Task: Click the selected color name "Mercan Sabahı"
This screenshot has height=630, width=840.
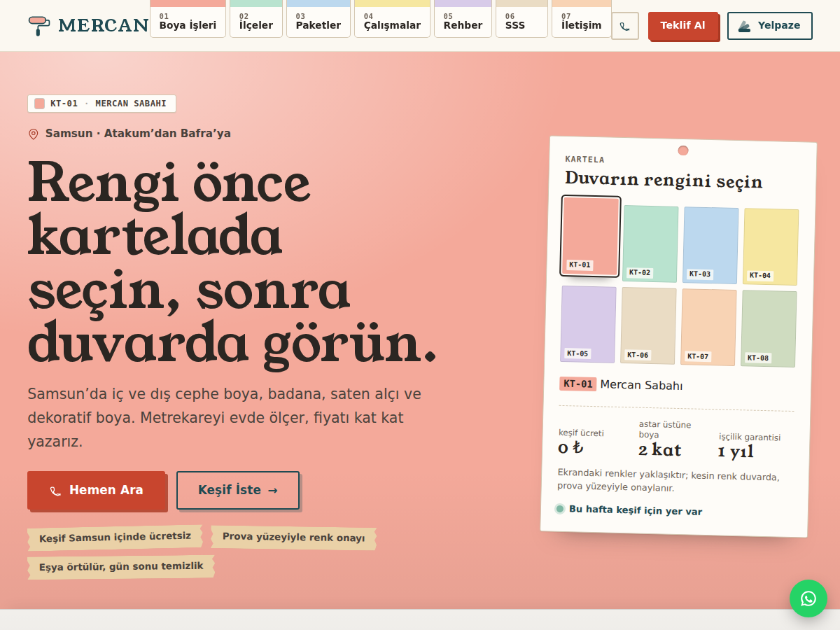Action: [641, 385]
